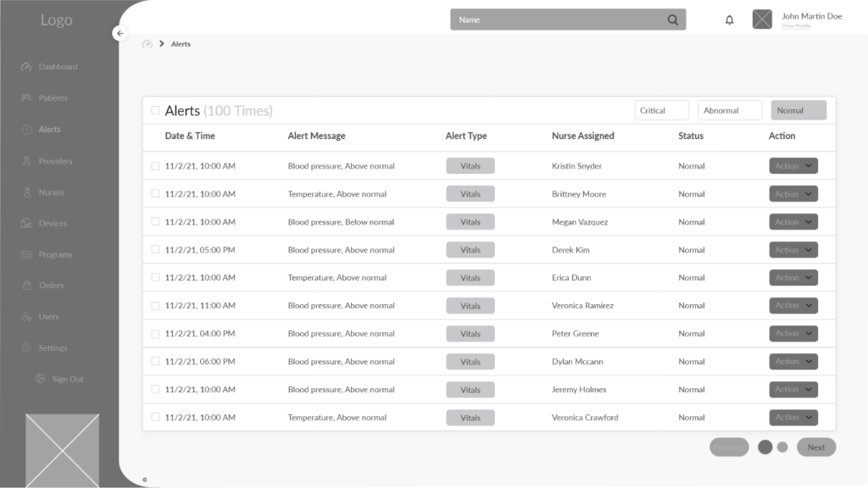The width and height of the screenshot is (868, 488).
Task: Open the Programs section
Action: pos(53,254)
